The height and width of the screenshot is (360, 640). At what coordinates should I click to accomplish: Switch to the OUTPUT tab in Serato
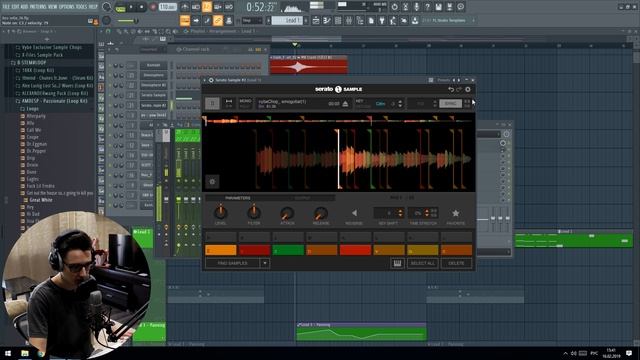(302, 198)
